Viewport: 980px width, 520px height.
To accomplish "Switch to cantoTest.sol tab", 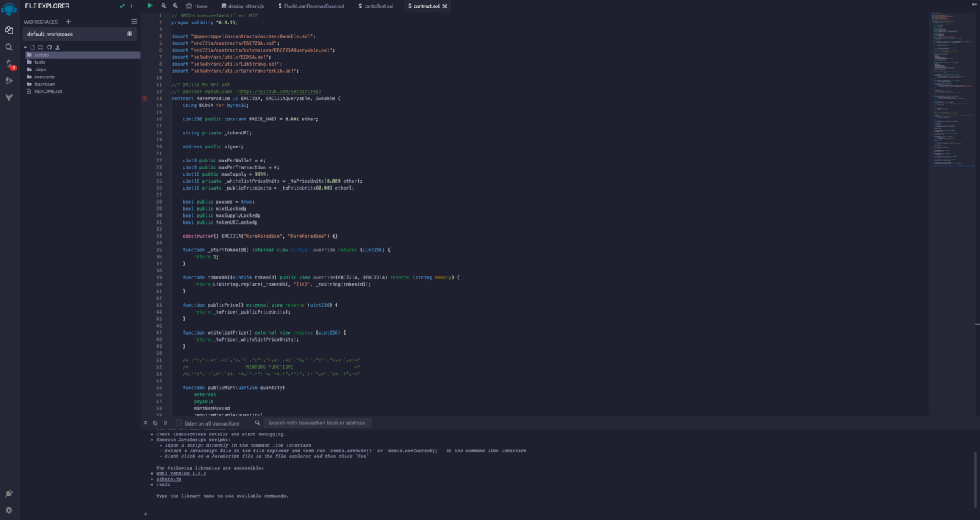I will pyautogui.click(x=375, y=6).
